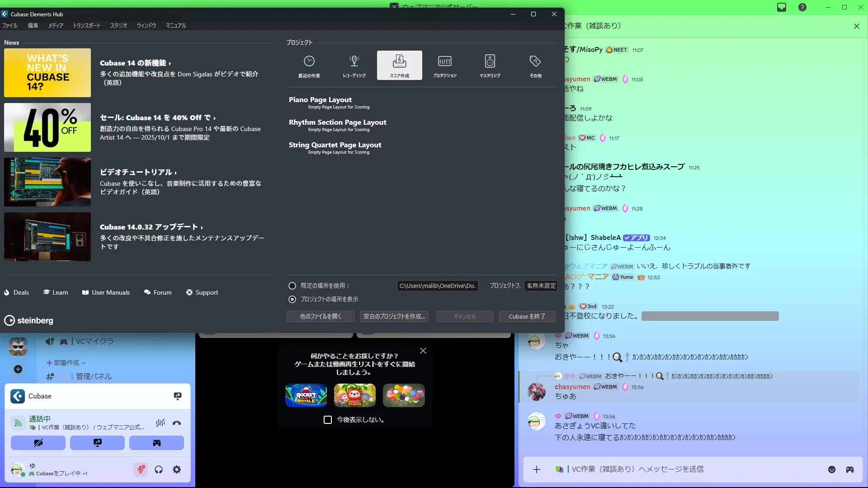Viewport: 868px width, 488px height.
Task: Click the Discord microphone mute icon
Action: [x=141, y=469]
